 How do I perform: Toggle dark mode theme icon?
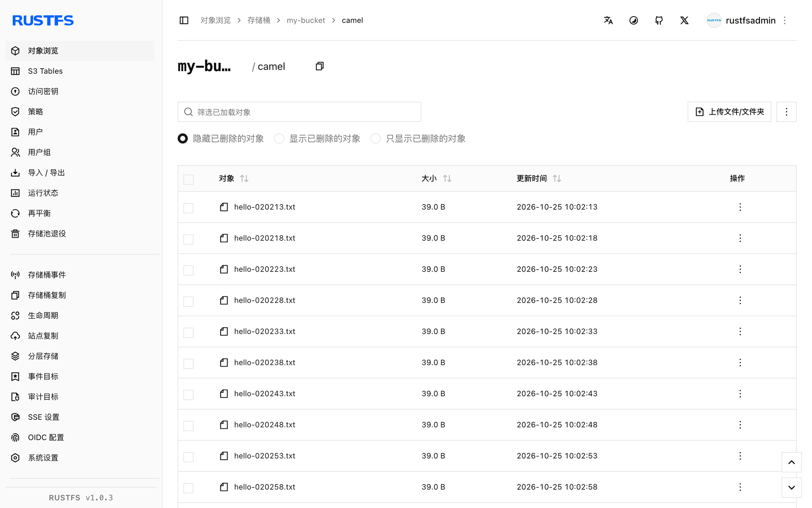(633, 20)
